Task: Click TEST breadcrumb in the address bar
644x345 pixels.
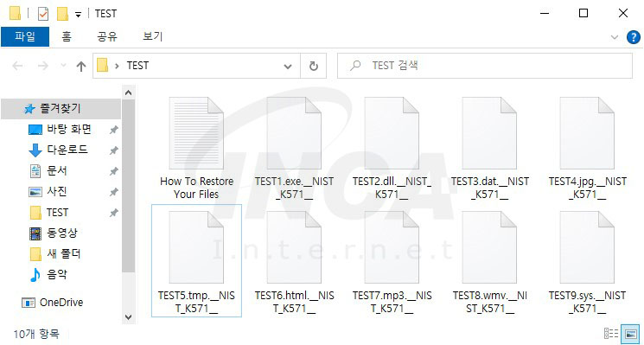Action: tap(137, 66)
